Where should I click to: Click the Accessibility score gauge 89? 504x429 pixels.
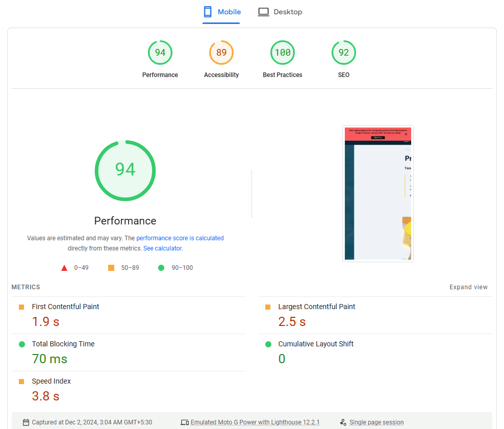pyautogui.click(x=221, y=53)
